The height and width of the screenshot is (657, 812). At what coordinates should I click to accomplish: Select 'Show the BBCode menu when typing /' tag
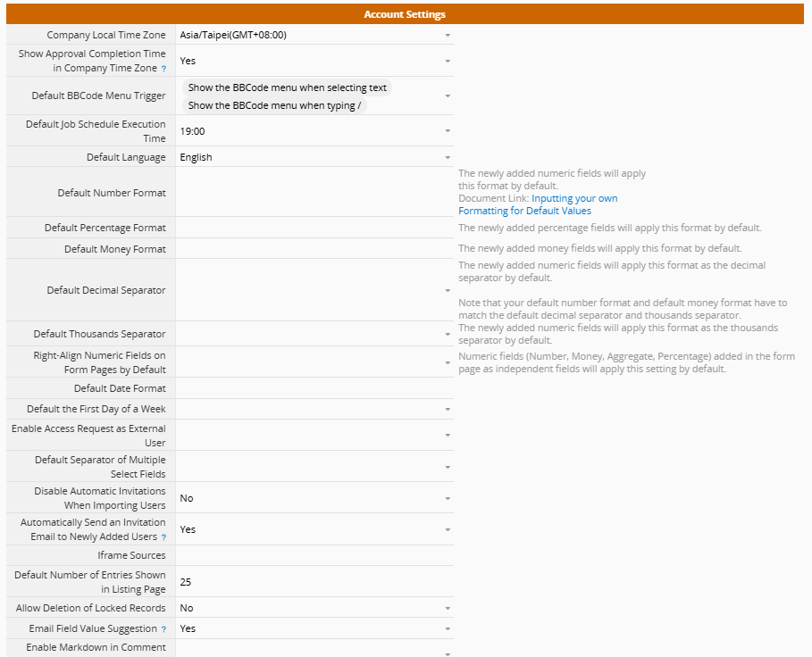275,106
